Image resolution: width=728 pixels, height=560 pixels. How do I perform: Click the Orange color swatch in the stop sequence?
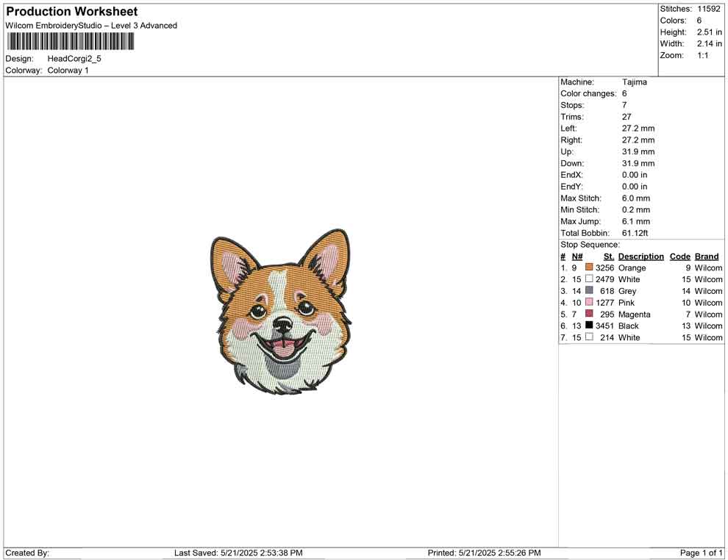click(589, 268)
